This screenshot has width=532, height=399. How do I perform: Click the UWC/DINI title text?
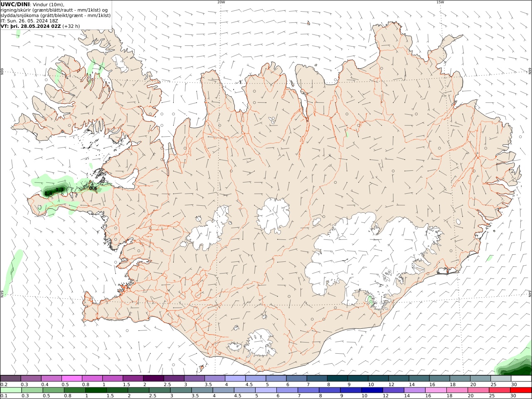click(15, 4)
